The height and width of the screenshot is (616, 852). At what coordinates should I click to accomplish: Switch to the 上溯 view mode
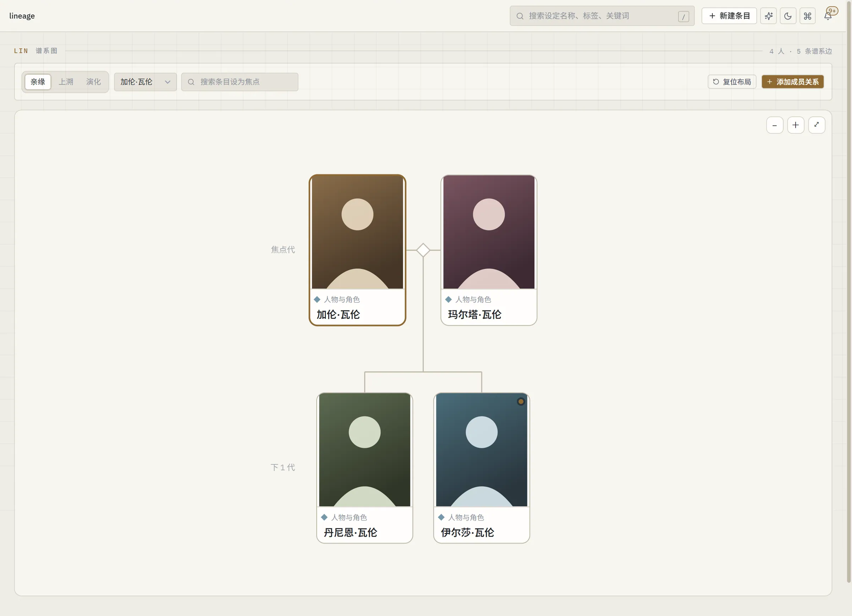click(x=66, y=82)
